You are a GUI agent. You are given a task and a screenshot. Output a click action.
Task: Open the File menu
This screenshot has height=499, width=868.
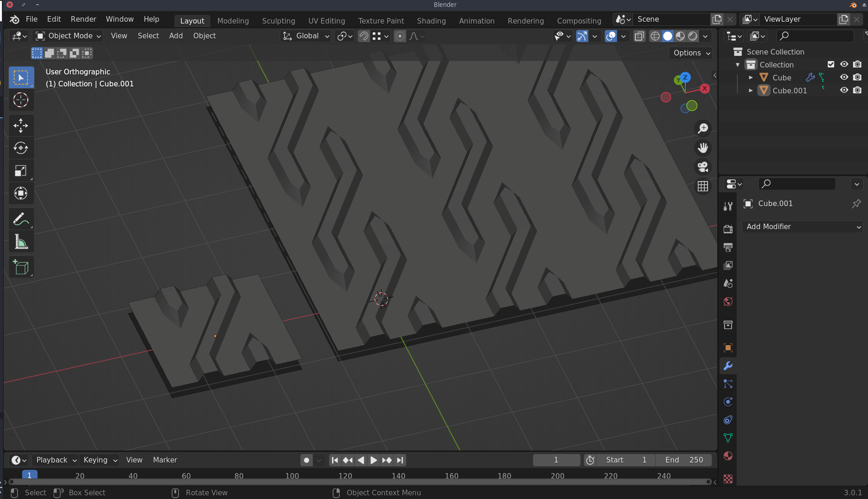click(x=32, y=19)
